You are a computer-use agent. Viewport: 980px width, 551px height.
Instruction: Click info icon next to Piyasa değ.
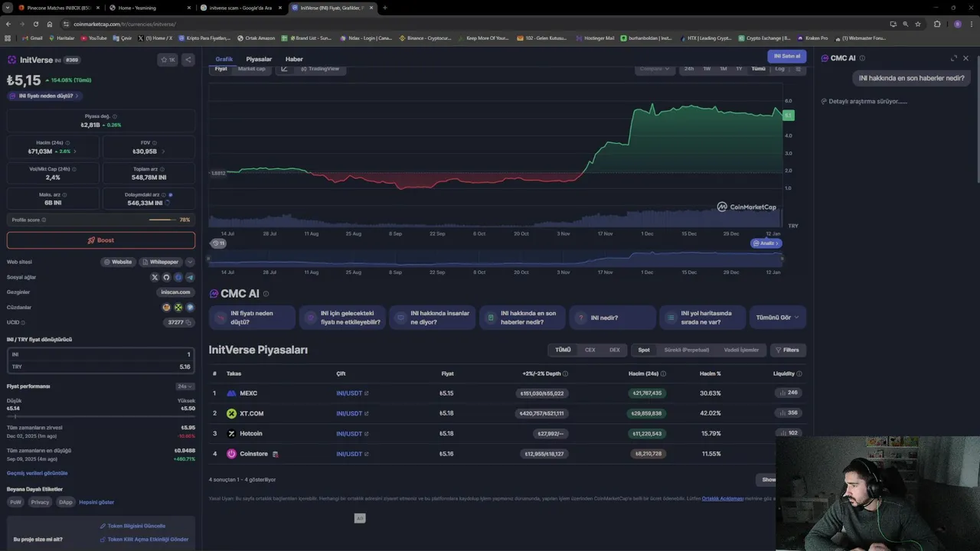pos(114,117)
